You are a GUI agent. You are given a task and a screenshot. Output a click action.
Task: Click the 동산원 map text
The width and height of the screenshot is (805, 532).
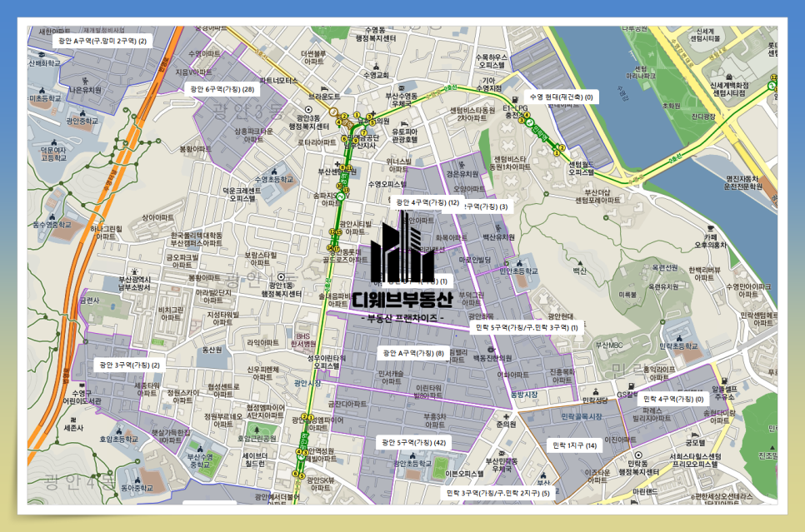coord(212,350)
